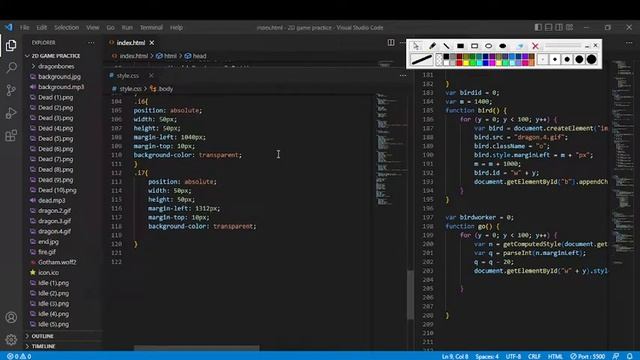Open Source Control view in activity bar
640x360 pixels.
click(11, 90)
